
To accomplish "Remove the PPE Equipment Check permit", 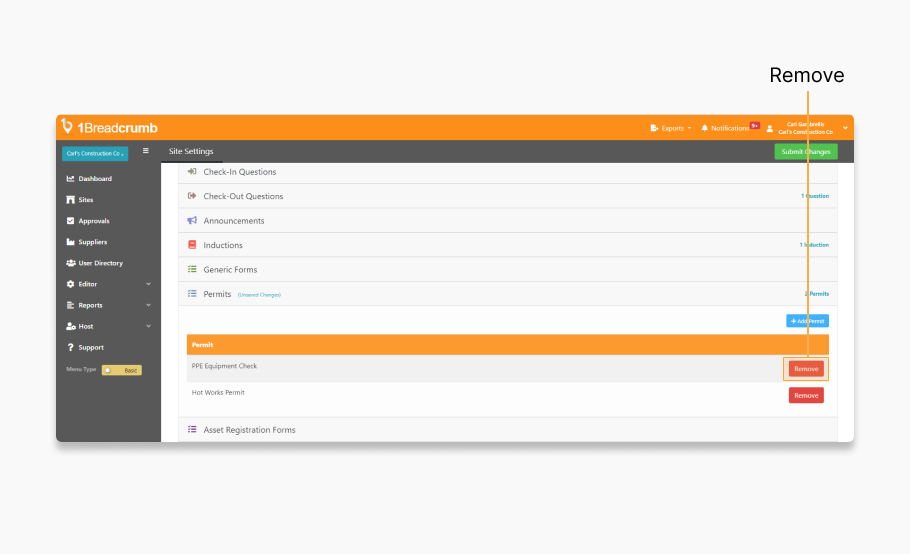I will 806,369.
